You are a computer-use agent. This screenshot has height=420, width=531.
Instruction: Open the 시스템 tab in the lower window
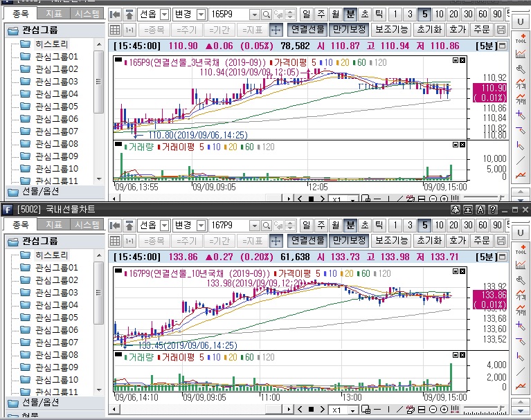coord(87,225)
